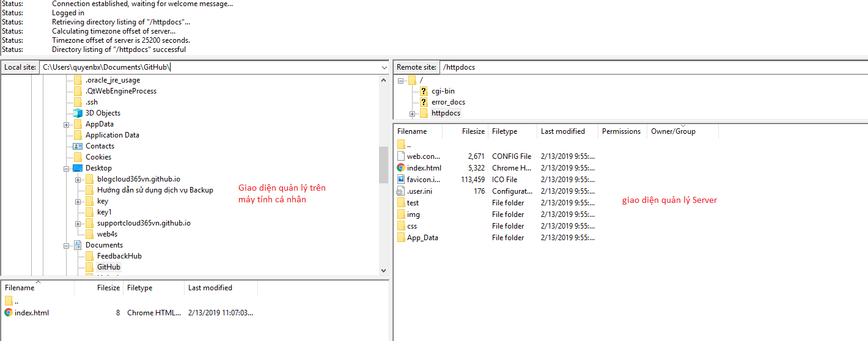This screenshot has height=341, width=868.
Task: Select the 3D Objects folder icon
Action: click(78, 113)
